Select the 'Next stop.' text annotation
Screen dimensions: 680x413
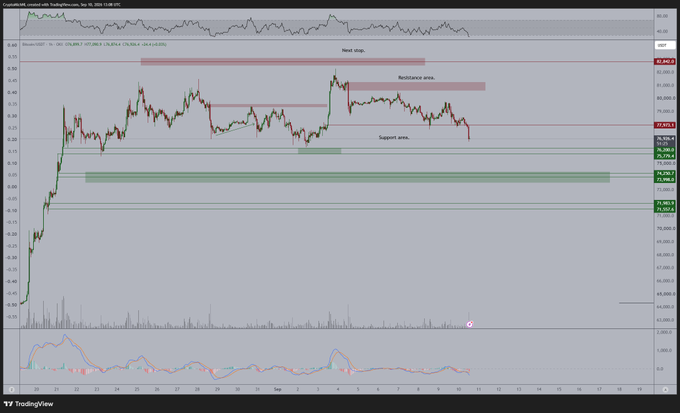(353, 50)
